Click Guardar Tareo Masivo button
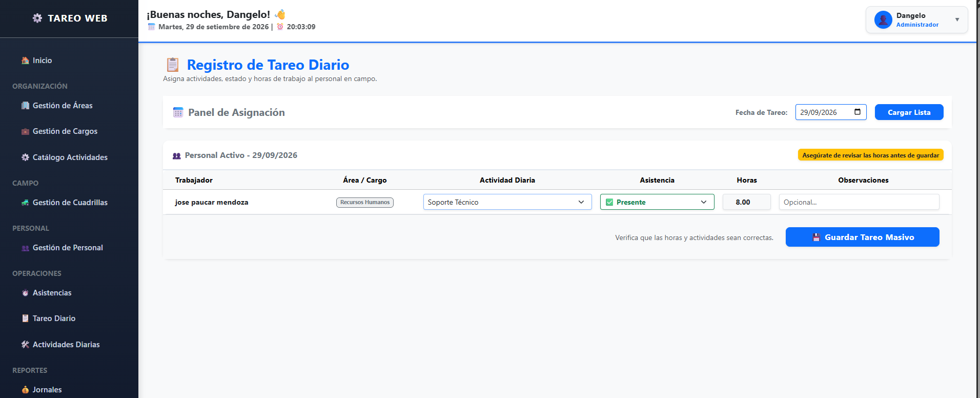The image size is (980, 398). tap(862, 237)
